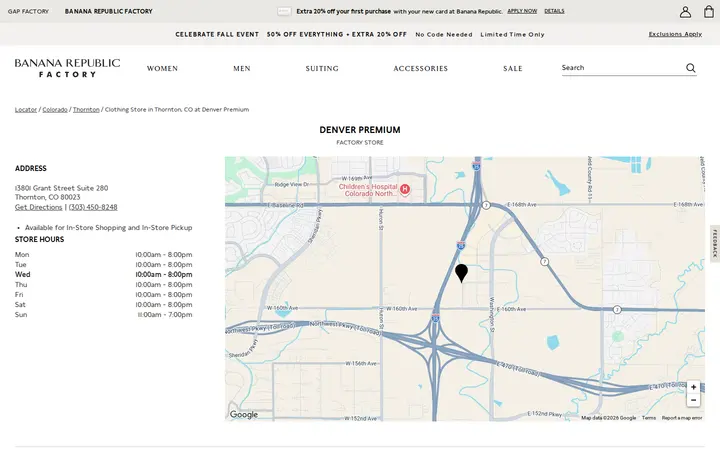Click the Limited Time Only text
The image size is (720, 450).
click(x=512, y=34)
